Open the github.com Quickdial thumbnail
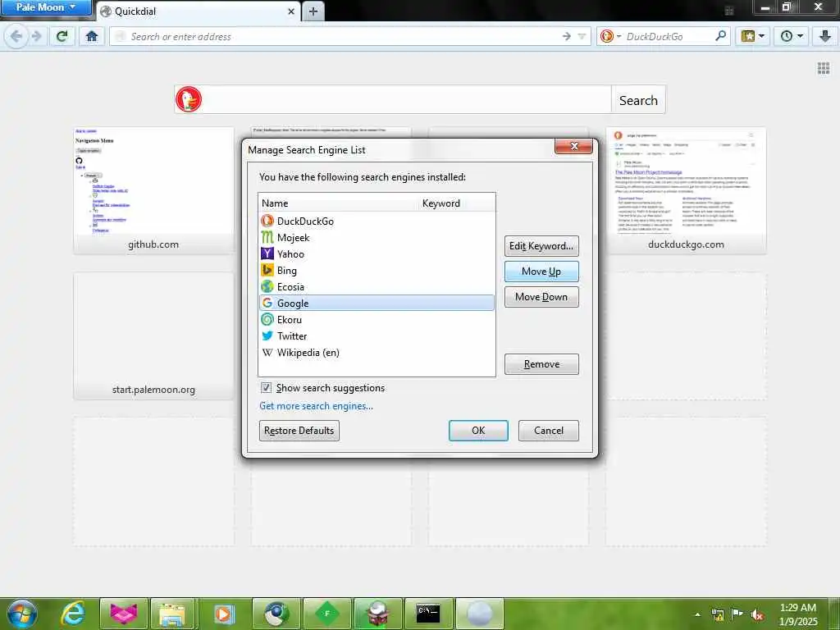This screenshot has width=840, height=630. pos(153,190)
